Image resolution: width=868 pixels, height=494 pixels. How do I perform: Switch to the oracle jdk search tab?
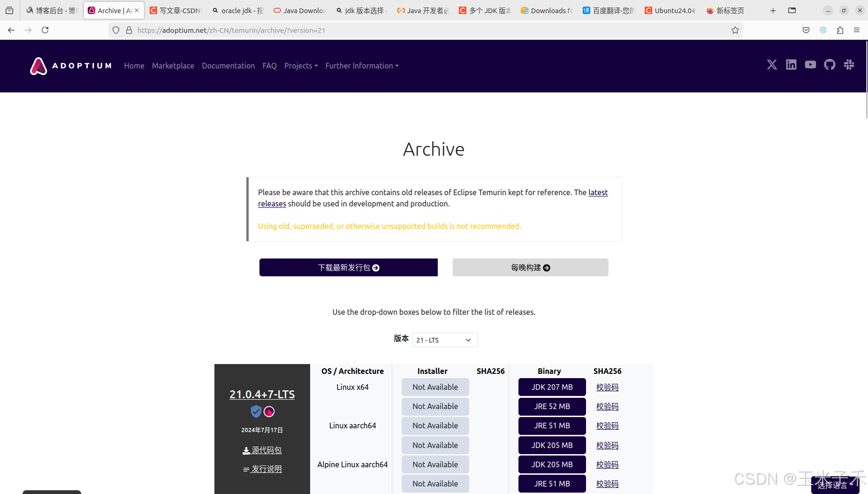(237, 10)
